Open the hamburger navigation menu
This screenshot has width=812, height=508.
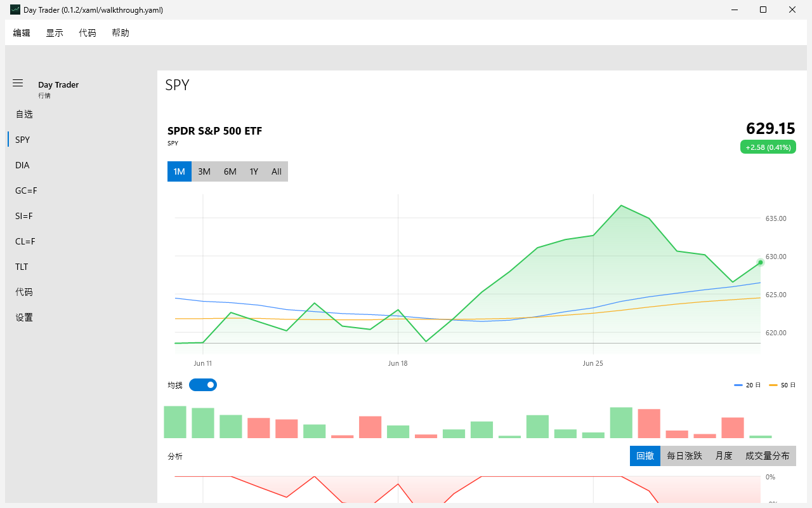(x=18, y=83)
